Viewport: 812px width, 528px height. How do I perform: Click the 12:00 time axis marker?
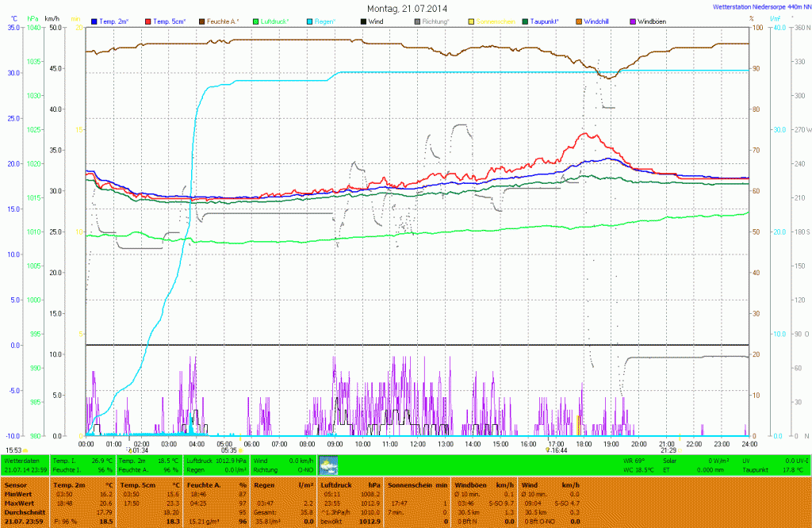pos(418,444)
